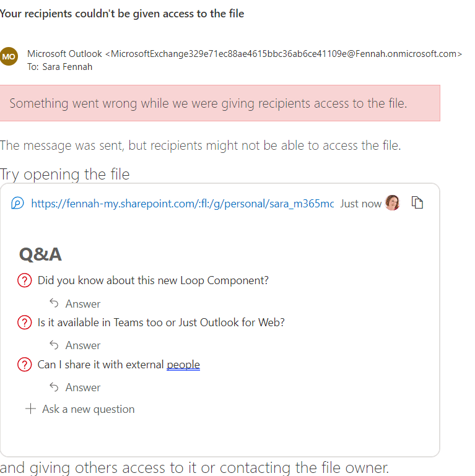Open the fennah-my.sharepoint.com link

coord(182,203)
